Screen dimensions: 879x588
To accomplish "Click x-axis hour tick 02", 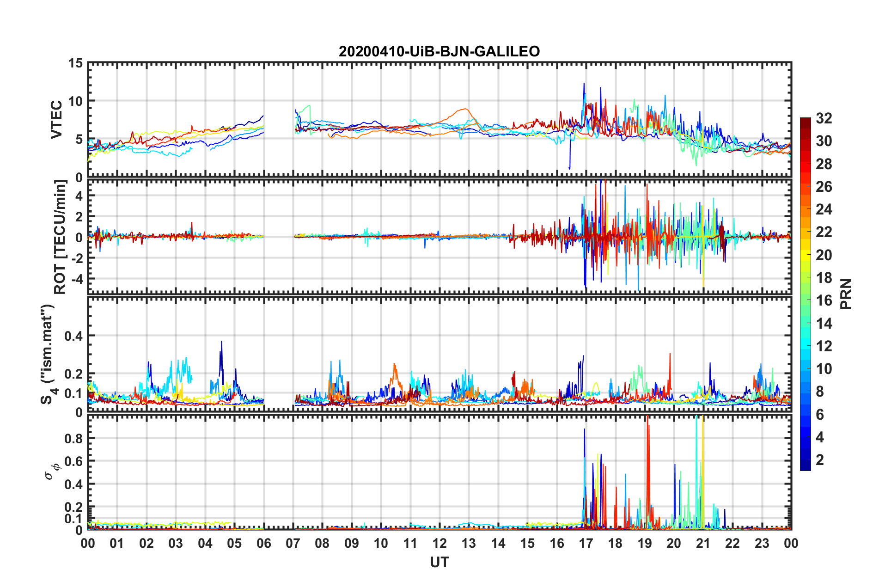I will pyautogui.click(x=146, y=543).
